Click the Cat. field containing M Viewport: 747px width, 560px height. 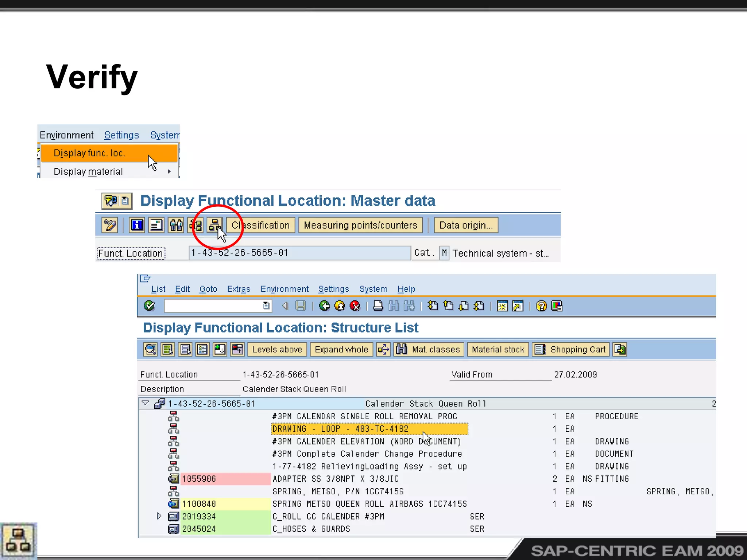[444, 253]
